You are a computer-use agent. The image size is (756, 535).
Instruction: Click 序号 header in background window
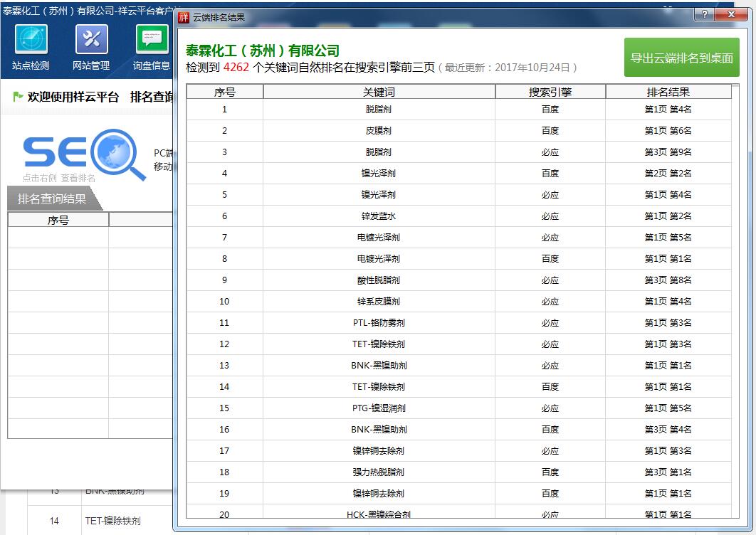pyautogui.click(x=58, y=220)
